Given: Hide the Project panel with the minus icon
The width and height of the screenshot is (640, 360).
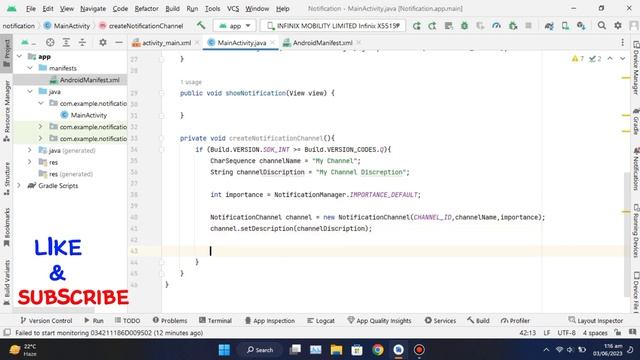Looking at the screenshot, I should pyautogui.click(x=119, y=42).
